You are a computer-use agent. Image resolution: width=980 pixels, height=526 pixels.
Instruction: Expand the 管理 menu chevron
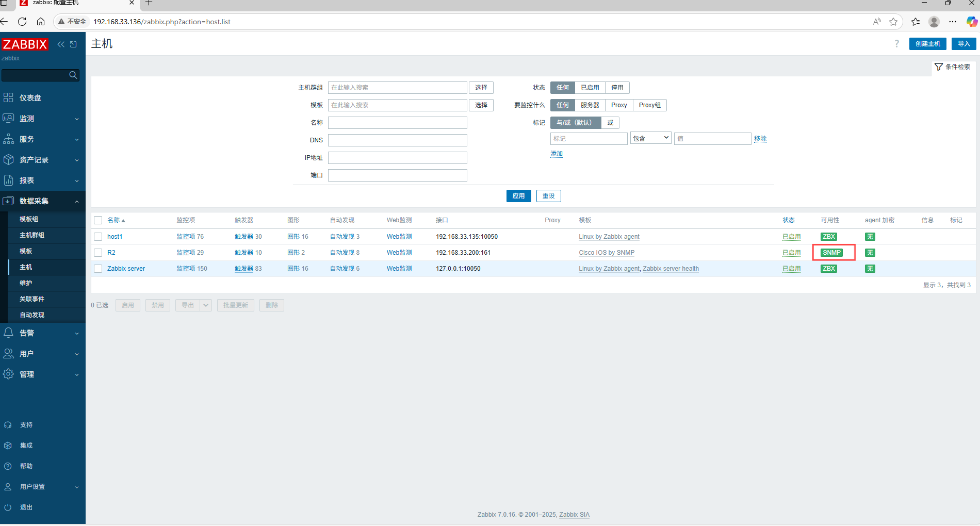coord(77,374)
